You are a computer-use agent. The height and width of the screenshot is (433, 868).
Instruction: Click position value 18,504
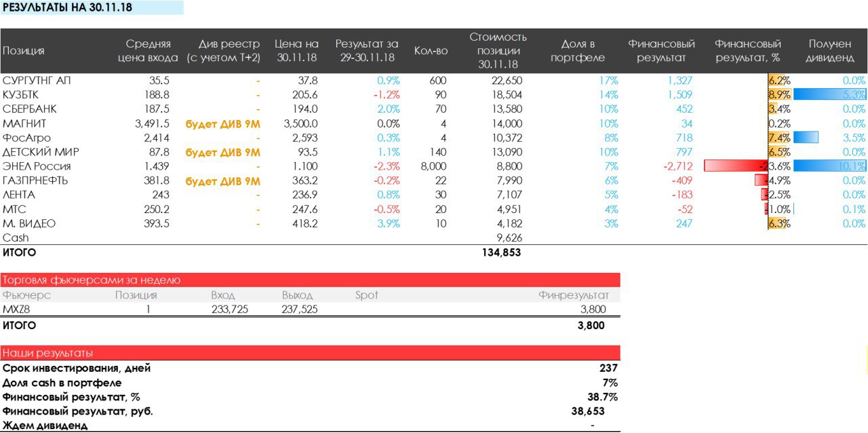(506, 95)
